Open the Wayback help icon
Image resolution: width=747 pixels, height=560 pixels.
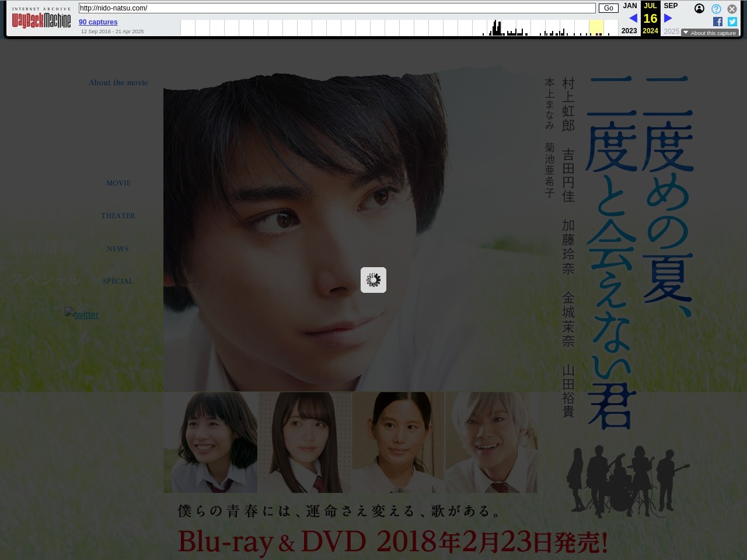716,9
